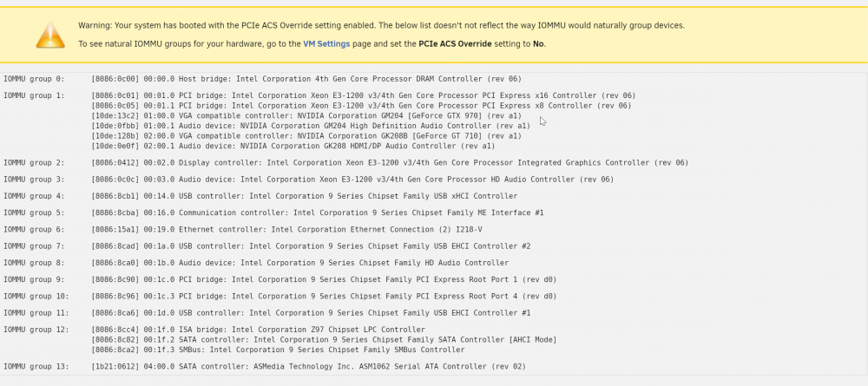Image resolution: width=868 pixels, height=386 pixels.
Task: Click the SATA Controller AHCI Mode line
Action: pos(325,339)
